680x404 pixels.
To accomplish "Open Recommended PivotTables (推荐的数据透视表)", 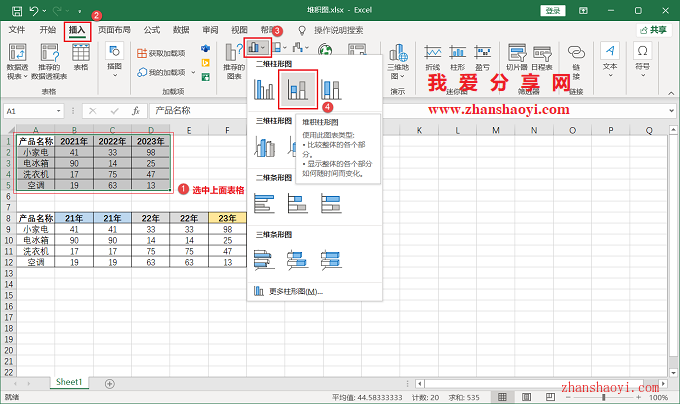I will point(49,62).
